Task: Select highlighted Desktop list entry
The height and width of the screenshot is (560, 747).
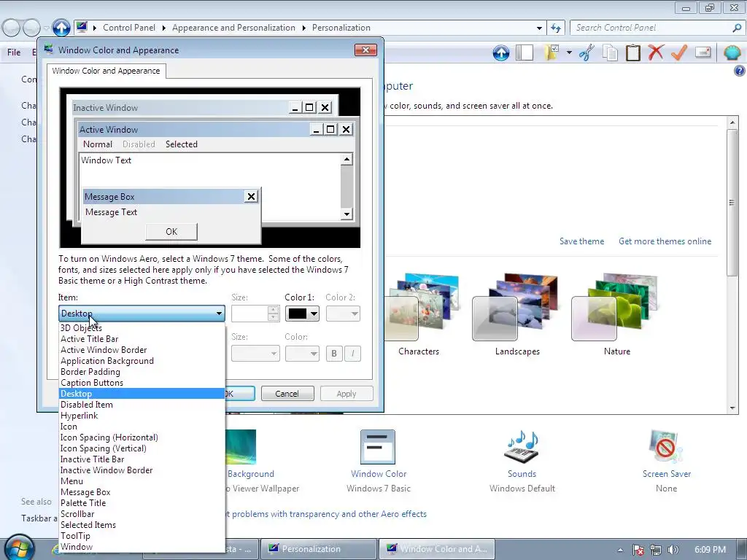Action: (x=142, y=393)
